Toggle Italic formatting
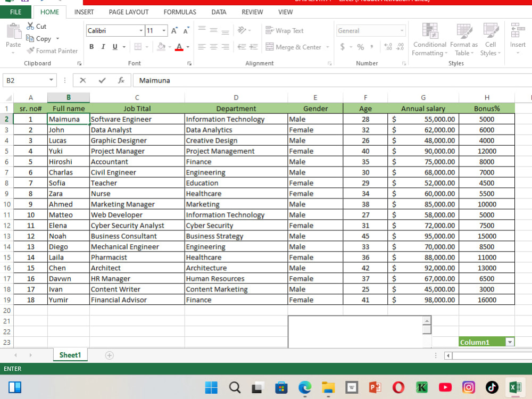The width and height of the screenshot is (532, 399). (x=103, y=46)
